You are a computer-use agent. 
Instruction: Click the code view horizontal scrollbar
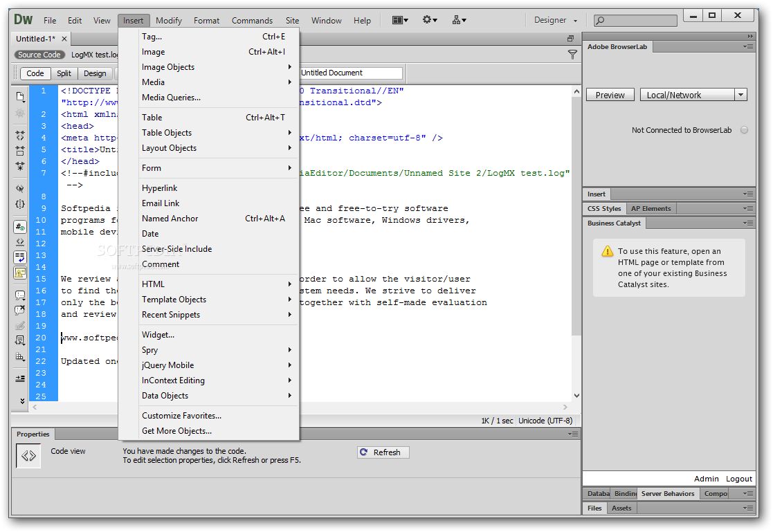tap(300, 407)
